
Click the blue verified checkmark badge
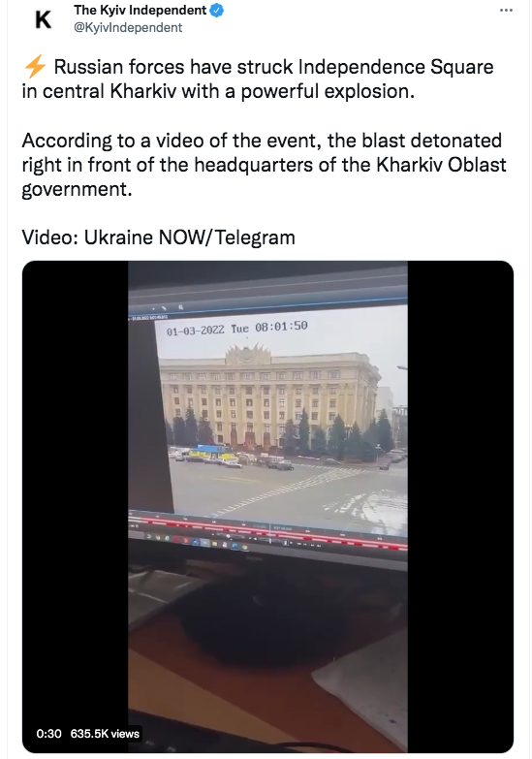pos(216,10)
